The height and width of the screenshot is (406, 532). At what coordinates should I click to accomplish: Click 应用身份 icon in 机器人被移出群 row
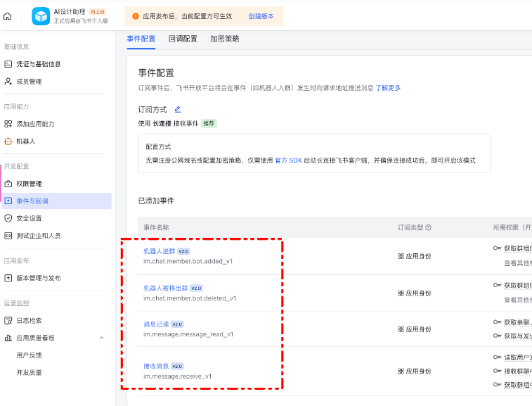[401, 293]
